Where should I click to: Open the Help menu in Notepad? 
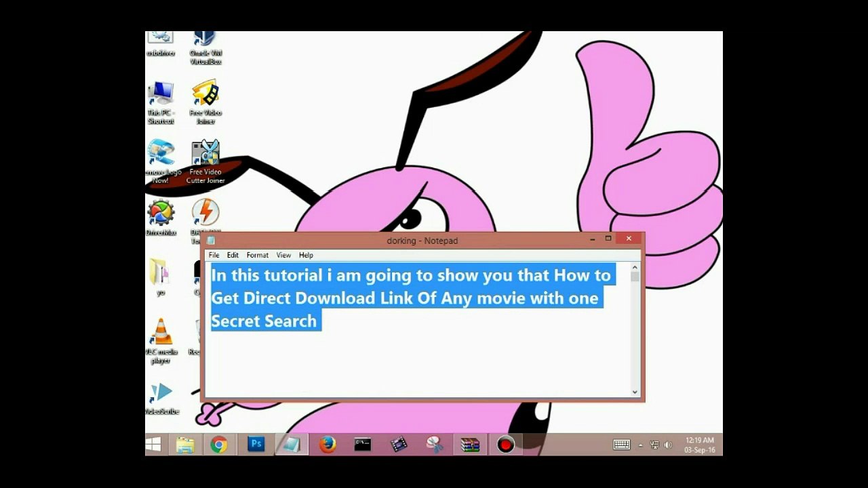[306, 256]
